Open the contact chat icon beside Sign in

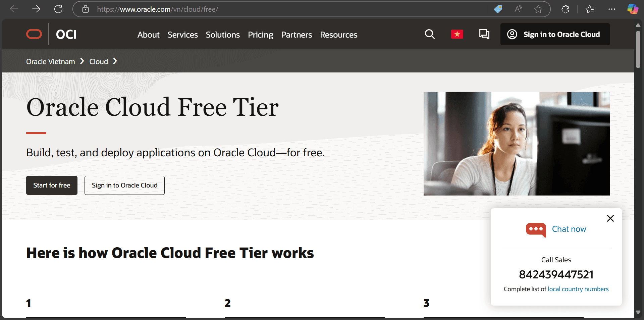[x=484, y=34]
